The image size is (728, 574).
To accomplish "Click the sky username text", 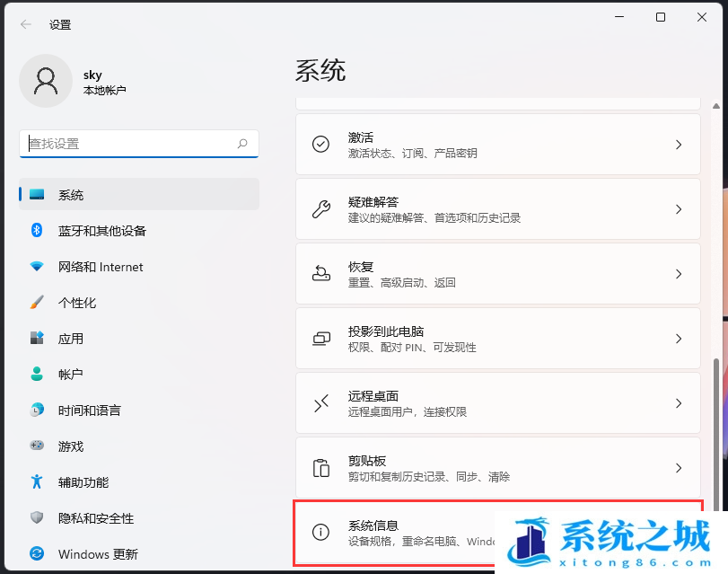I will point(92,75).
